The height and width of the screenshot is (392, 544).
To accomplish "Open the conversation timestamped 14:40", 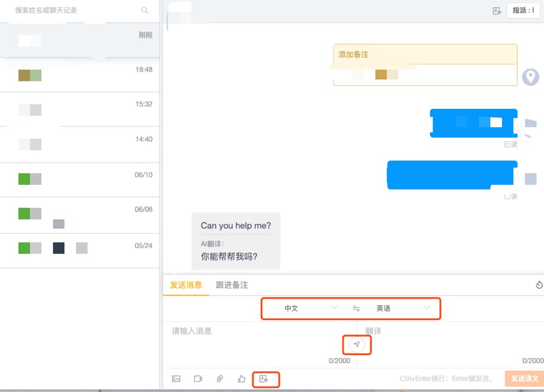I will tap(79, 145).
